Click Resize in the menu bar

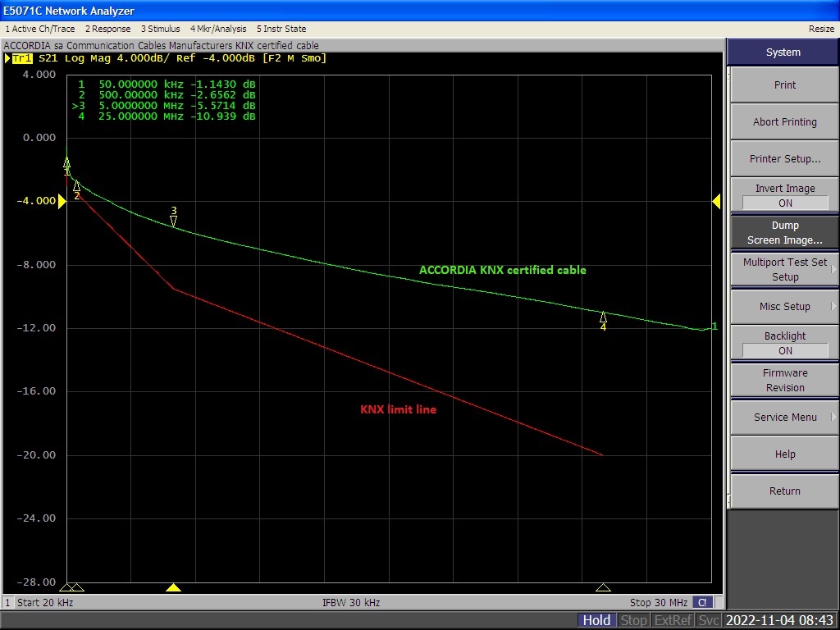(821, 29)
